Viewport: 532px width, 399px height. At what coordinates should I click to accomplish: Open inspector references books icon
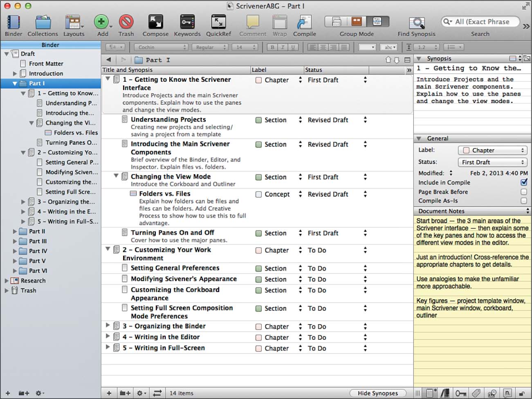(445, 393)
